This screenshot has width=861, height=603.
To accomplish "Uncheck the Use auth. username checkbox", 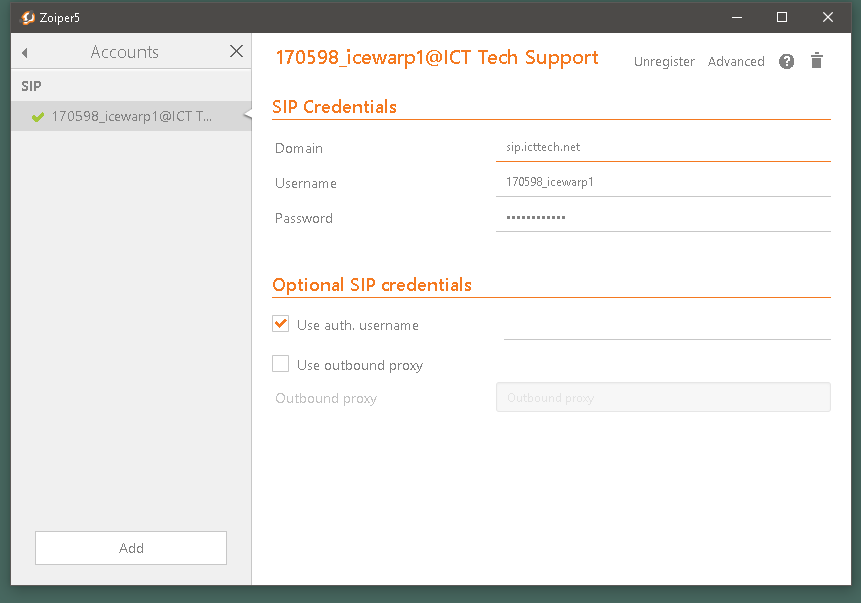I will click(281, 324).
